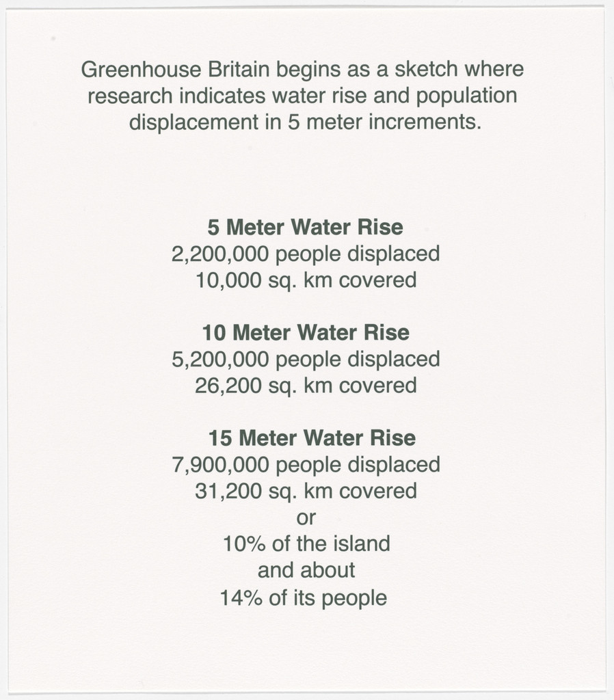This screenshot has height=700, width=614.
Task: Select the "14% of its people" line
Action: 304,598
